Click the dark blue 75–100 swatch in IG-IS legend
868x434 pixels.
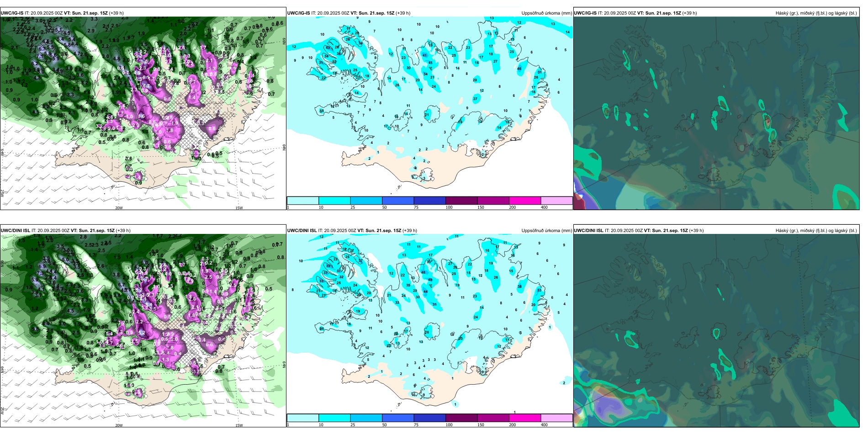[x=429, y=201]
